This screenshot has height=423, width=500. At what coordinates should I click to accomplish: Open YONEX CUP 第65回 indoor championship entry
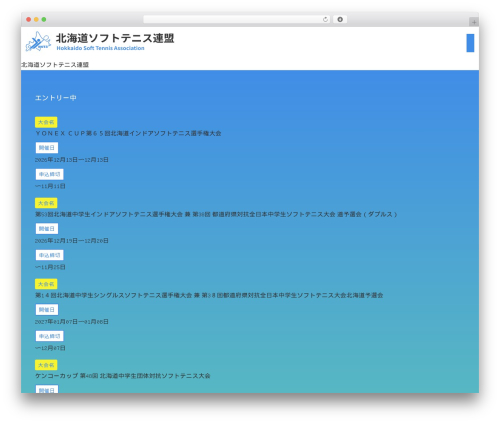[128, 133]
